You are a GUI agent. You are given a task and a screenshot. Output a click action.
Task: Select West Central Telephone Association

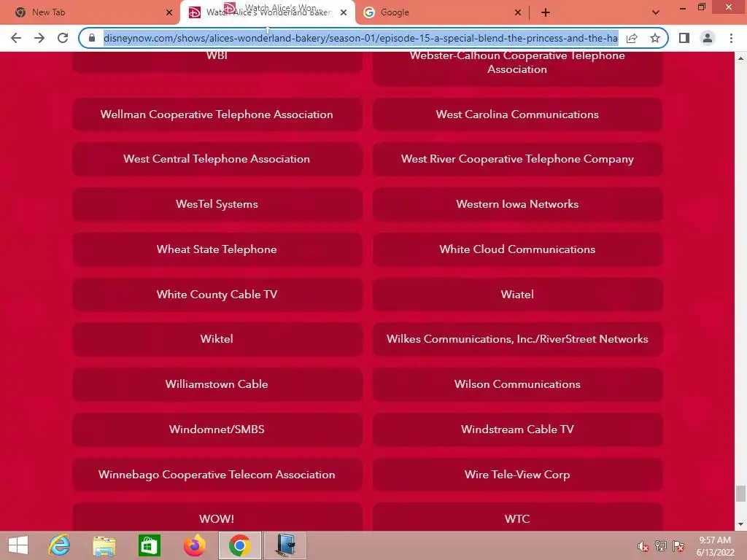click(217, 159)
